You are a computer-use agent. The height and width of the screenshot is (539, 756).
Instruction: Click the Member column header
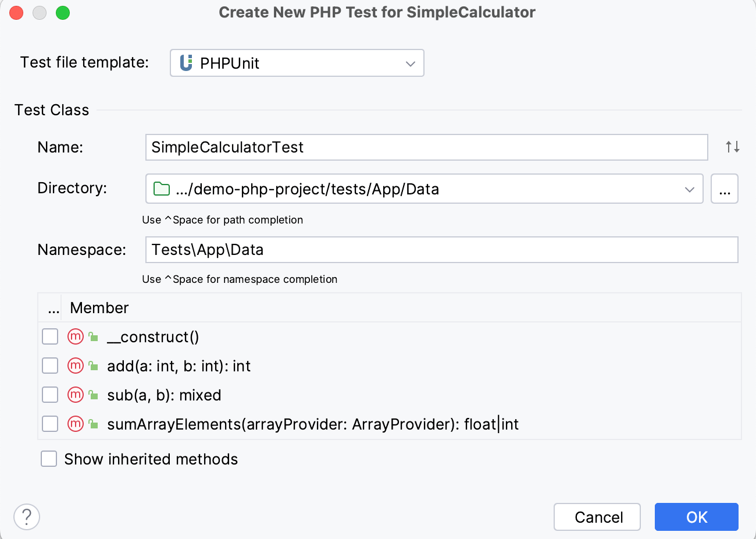[99, 307]
